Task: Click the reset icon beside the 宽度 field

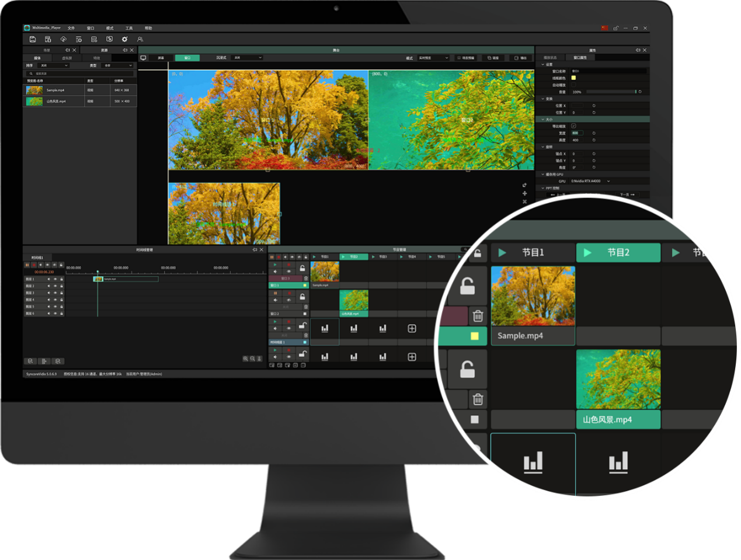Action: pyautogui.click(x=594, y=133)
